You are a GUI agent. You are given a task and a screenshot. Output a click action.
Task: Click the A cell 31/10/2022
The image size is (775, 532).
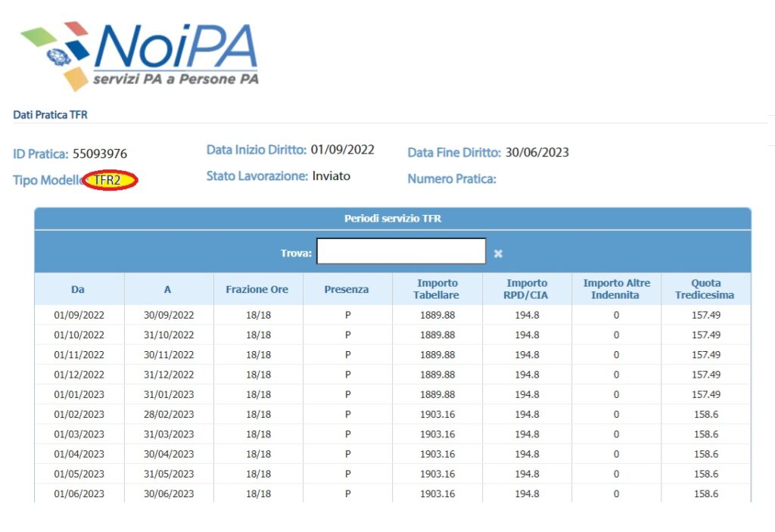[x=169, y=334]
